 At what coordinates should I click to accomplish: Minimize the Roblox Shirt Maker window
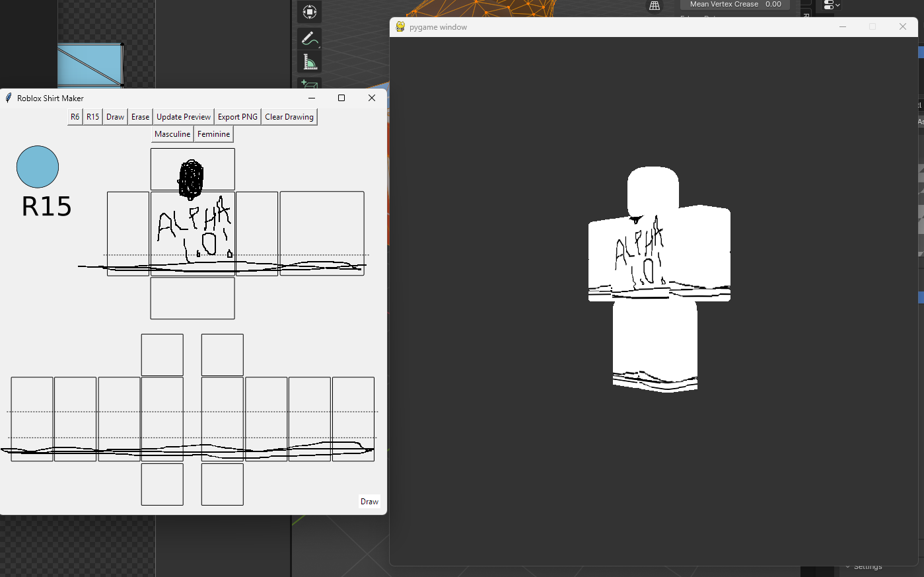312,98
